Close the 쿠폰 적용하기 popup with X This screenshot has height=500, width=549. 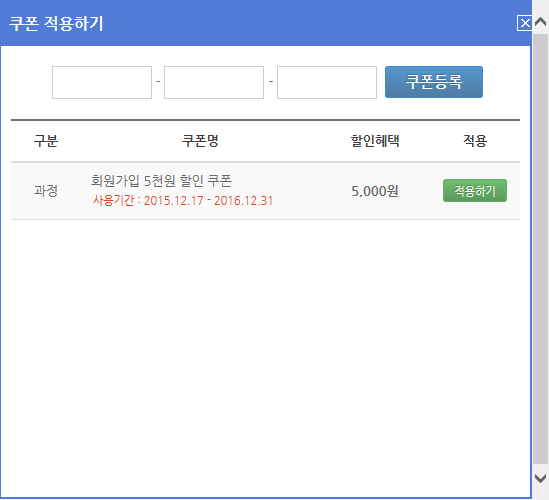click(524, 23)
